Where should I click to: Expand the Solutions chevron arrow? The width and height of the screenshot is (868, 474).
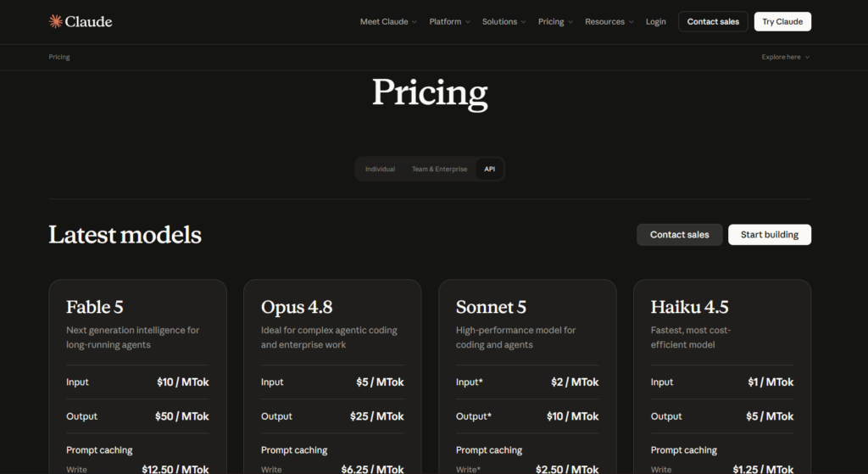coord(523,22)
